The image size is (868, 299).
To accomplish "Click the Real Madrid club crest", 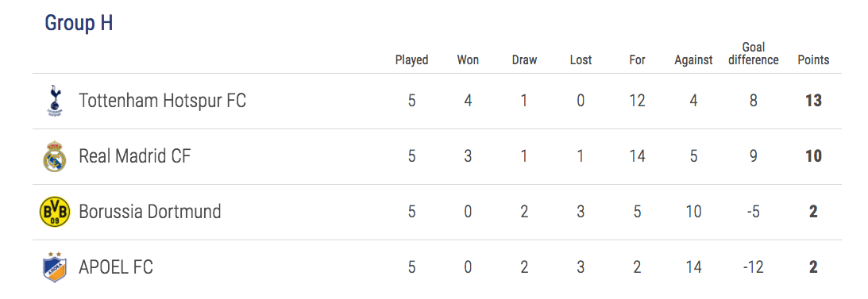I will [55, 156].
